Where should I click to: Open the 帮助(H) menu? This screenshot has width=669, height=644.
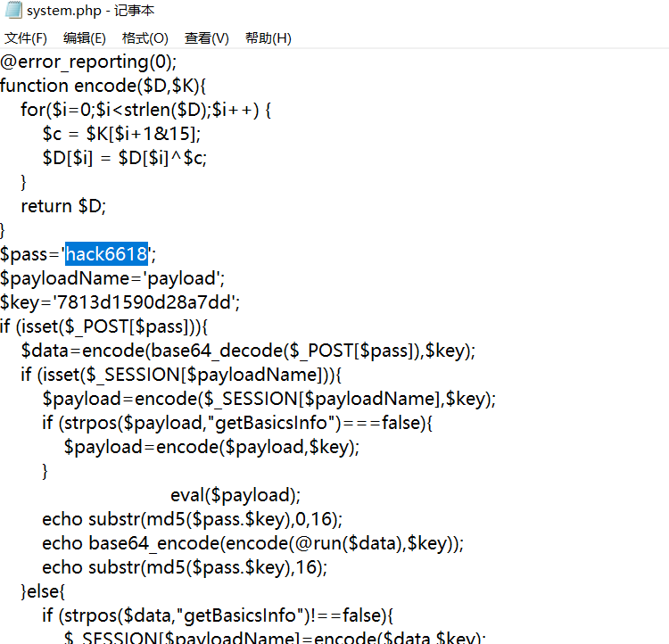pyautogui.click(x=268, y=38)
